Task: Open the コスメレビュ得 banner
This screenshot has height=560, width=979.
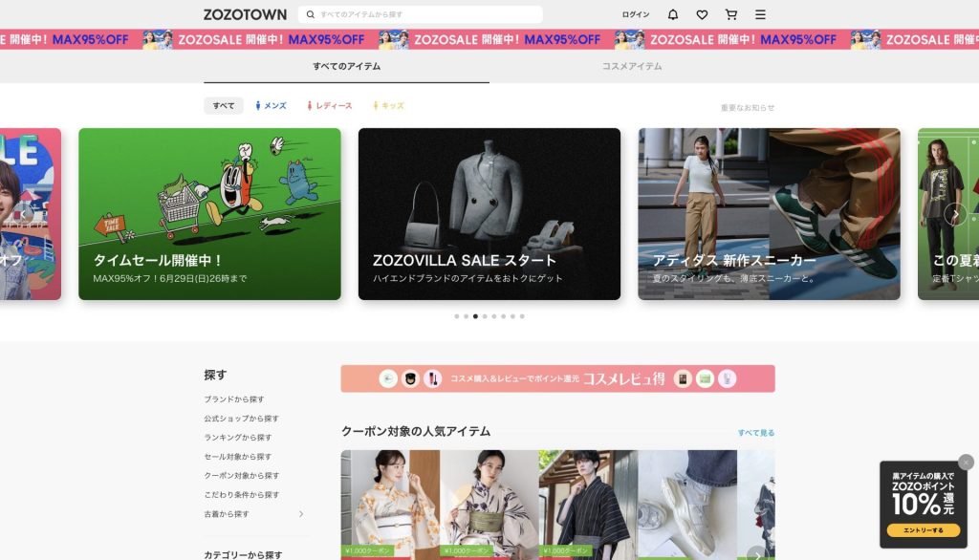Action: [x=557, y=378]
